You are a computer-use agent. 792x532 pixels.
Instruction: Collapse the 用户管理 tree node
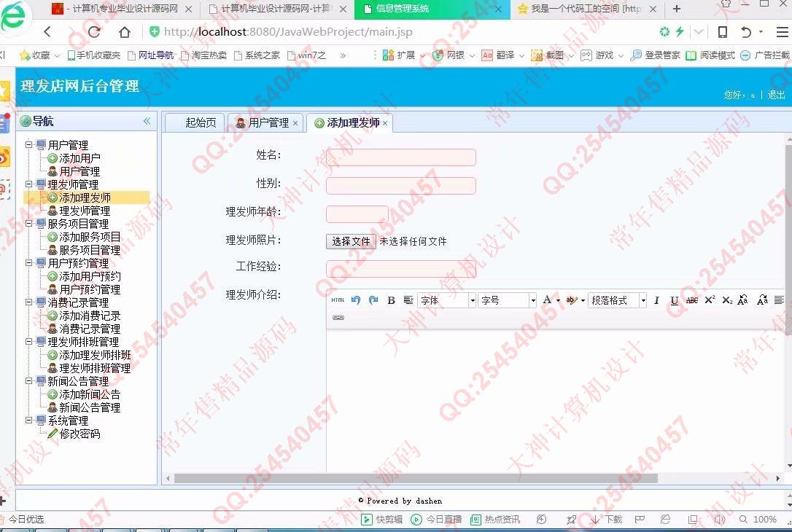click(29, 145)
